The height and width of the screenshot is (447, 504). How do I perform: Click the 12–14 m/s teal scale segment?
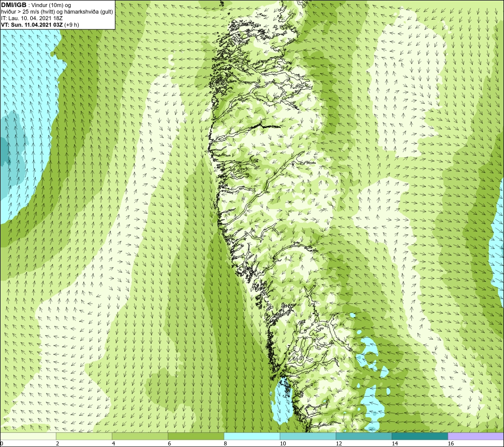pyautogui.click(x=364, y=436)
